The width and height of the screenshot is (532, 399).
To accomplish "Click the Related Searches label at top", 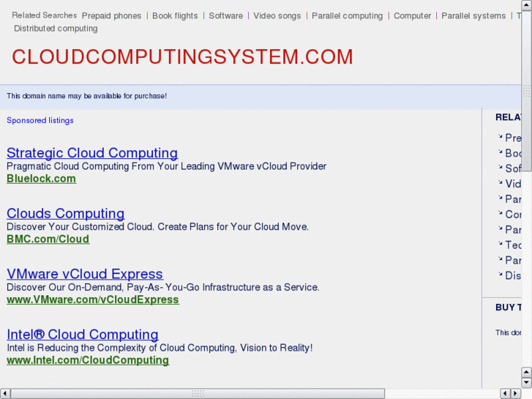I will (x=45, y=15).
